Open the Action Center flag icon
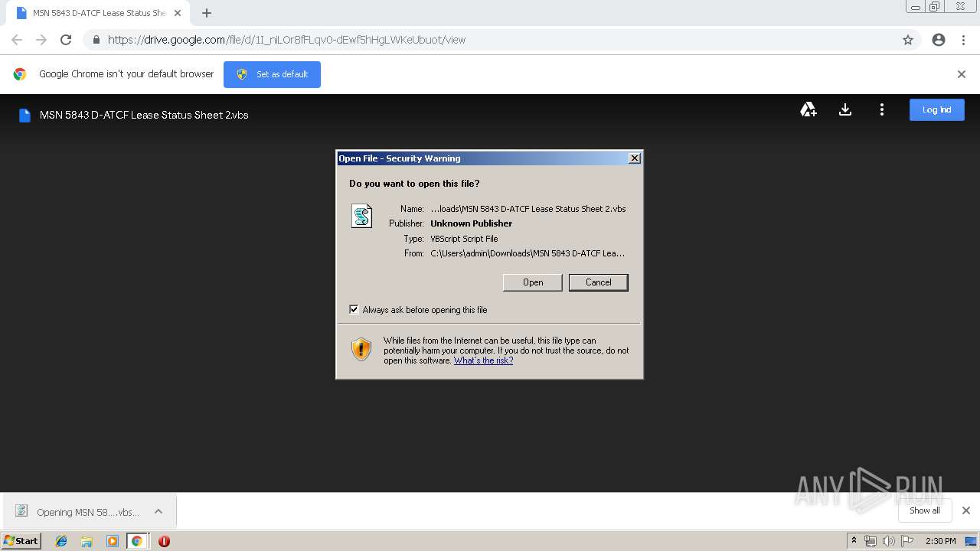The height and width of the screenshot is (551, 980). 906,541
